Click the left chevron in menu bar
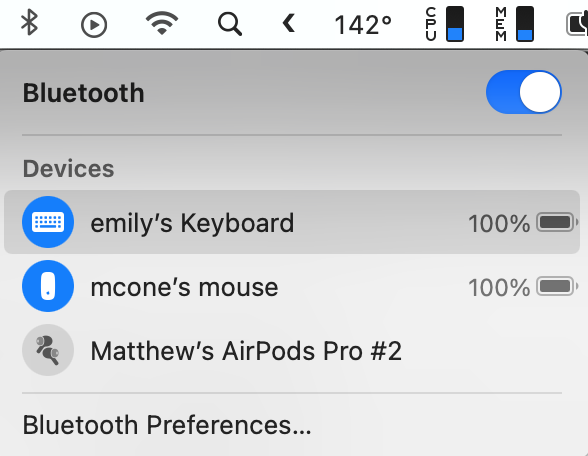588x456 pixels. (x=288, y=23)
